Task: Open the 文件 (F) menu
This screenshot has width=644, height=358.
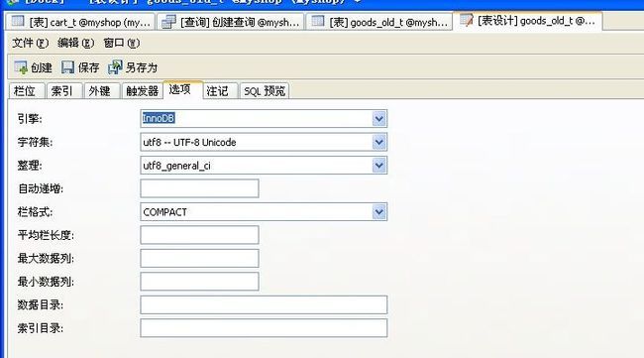Action: 31,43
